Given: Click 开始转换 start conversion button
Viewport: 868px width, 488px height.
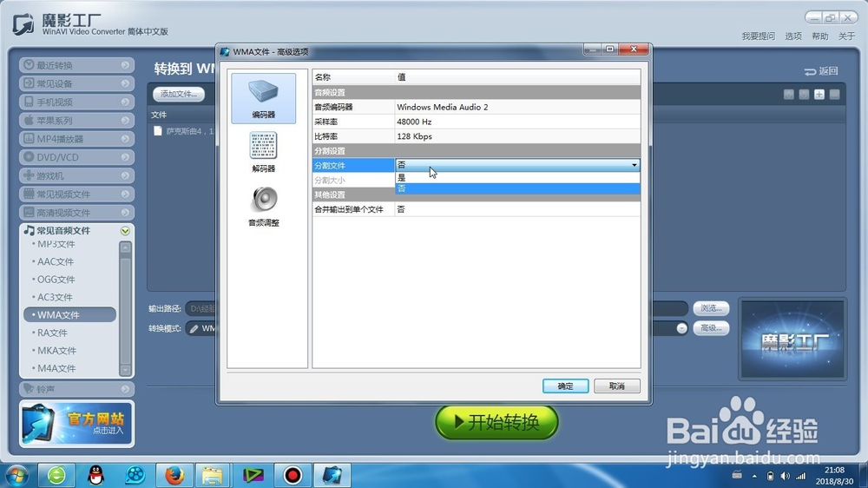Looking at the screenshot, I should [496, 423].
